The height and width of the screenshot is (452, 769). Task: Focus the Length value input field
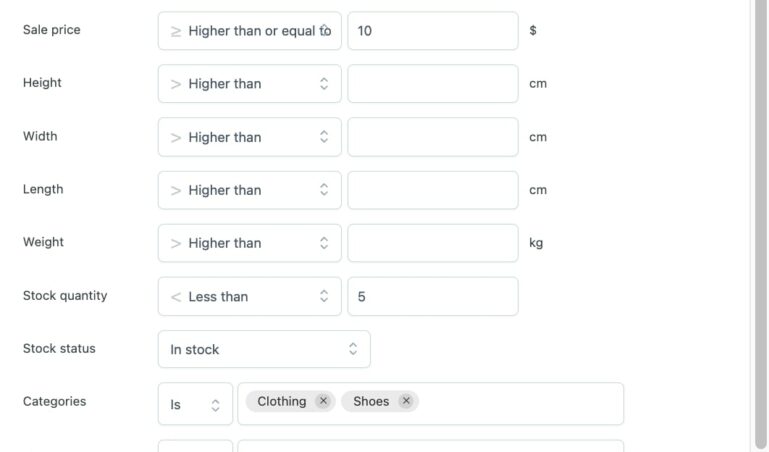pyautogui.click(x=432, y=190)
